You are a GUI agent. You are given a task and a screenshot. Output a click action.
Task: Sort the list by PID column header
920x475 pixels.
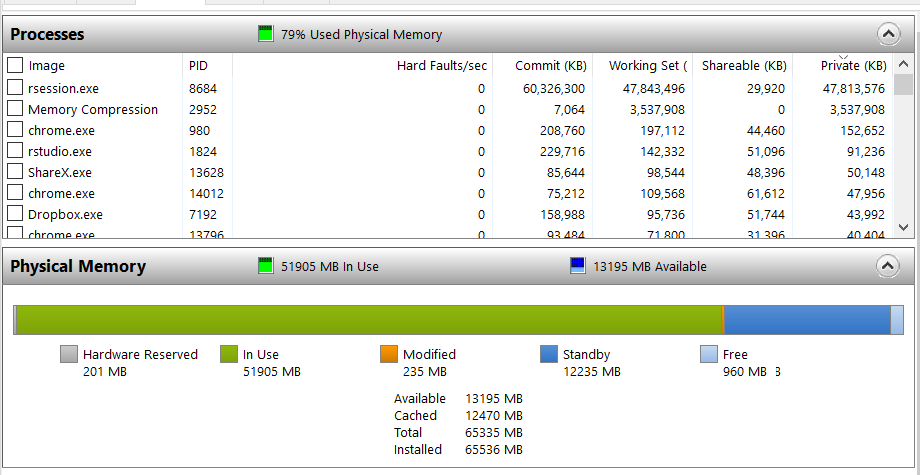(x=199, y=66)
